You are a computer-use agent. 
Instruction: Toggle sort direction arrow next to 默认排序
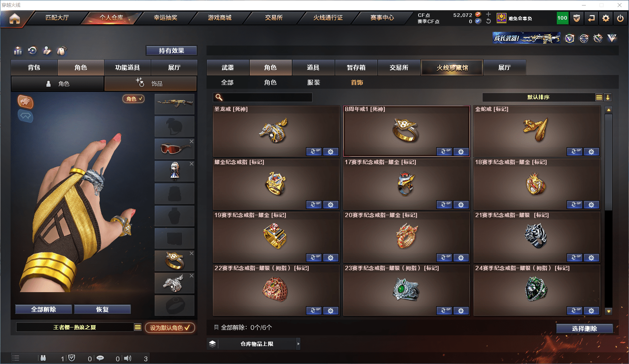(x=608, y=97)
